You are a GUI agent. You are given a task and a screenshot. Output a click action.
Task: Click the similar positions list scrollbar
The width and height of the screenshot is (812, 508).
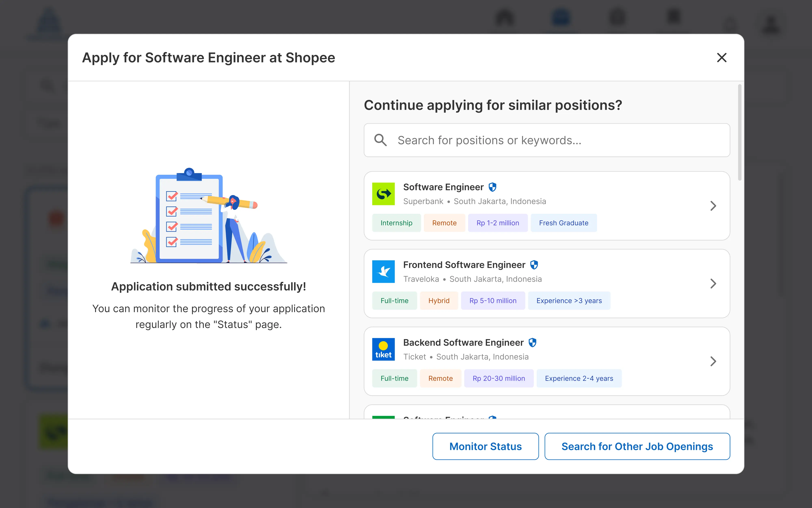pos(740,132)
